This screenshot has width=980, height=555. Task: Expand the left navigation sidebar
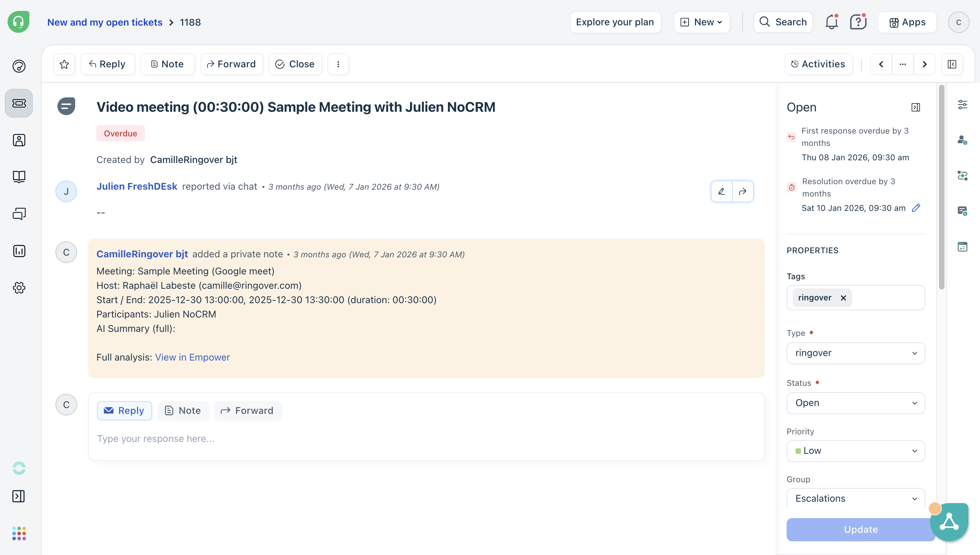[x=19, y=496]
